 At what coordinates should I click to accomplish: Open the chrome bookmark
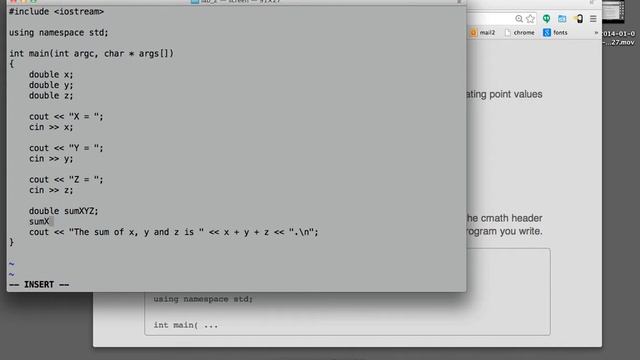(x=520, y=33)
